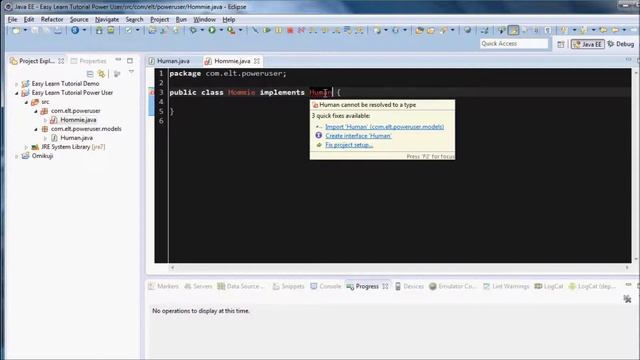Click Import 'Human' quick fix link
The height and width of the screenshot is (360, 640).
[384, 127]
